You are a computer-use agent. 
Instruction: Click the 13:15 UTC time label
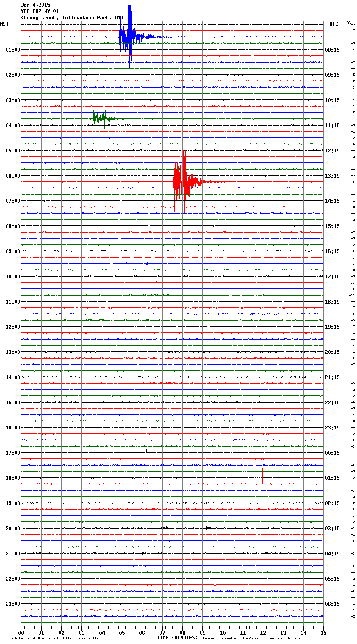332,176
